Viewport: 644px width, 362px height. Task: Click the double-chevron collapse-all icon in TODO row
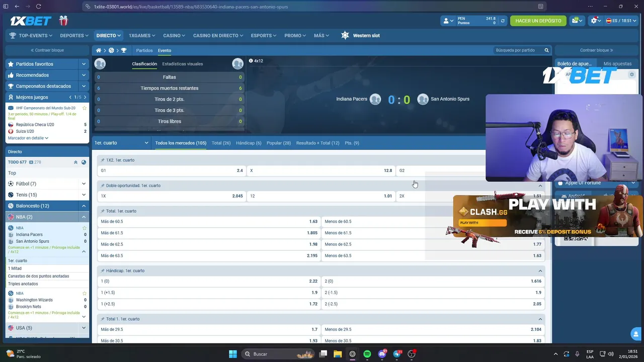coord(75,162)
